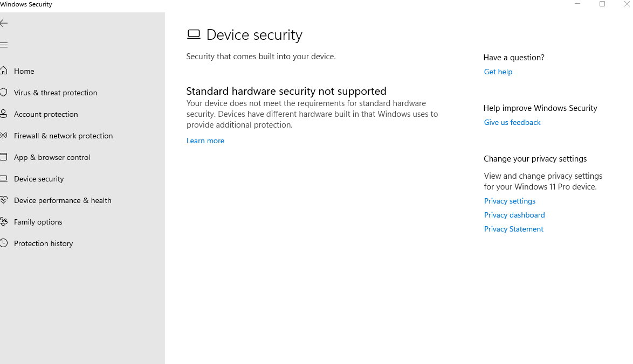The image size is (633, 364).
Task: Click 'Security that comes built into your device.' text
Action: coord(261,57)
